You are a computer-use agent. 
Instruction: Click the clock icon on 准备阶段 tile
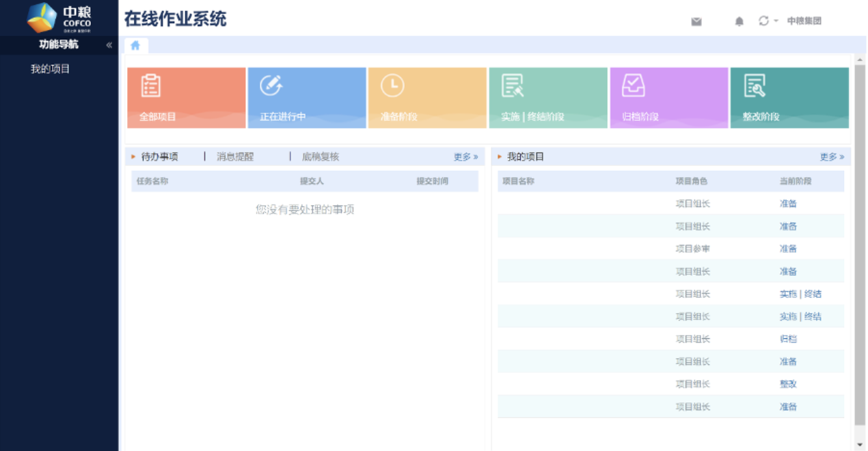(x=392, y=85)
